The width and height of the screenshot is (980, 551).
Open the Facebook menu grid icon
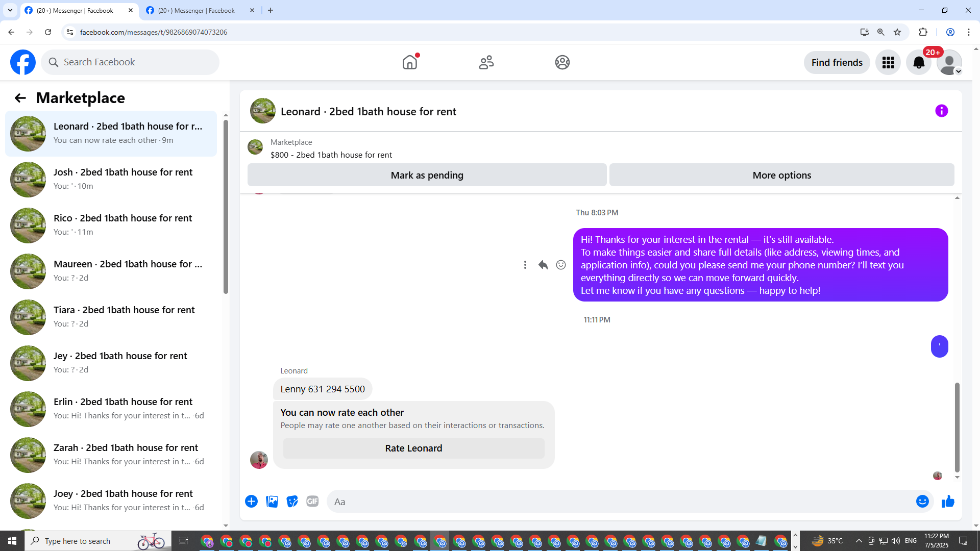888,62
